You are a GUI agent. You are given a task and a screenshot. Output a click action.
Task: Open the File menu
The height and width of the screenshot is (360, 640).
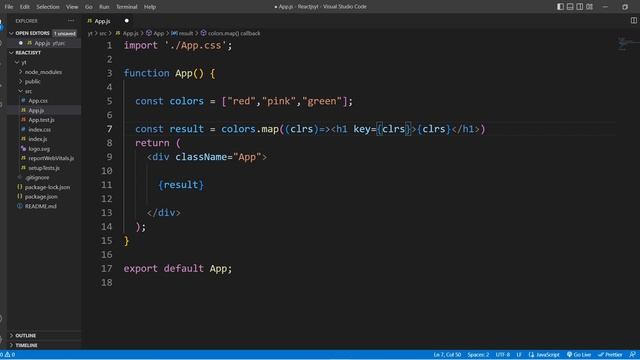point(9,7)
